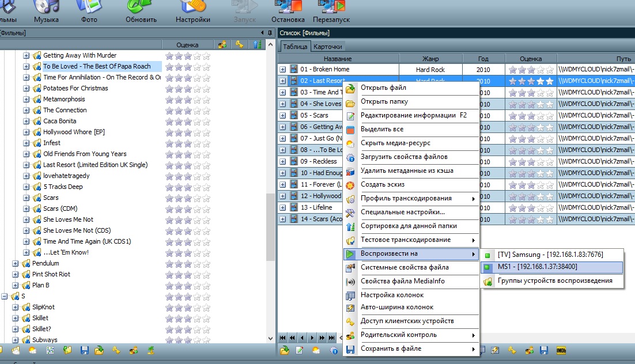The image size is (635, 364).
Task: Select To Be Loved album in tree
Action: coord(97,66)
